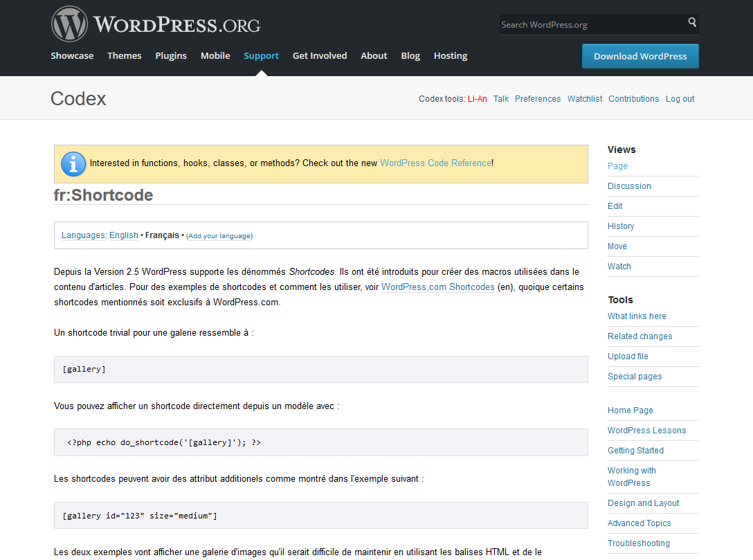The image size is (753, 560).
Task: Click the search magnifier icon
Action: 692,22
